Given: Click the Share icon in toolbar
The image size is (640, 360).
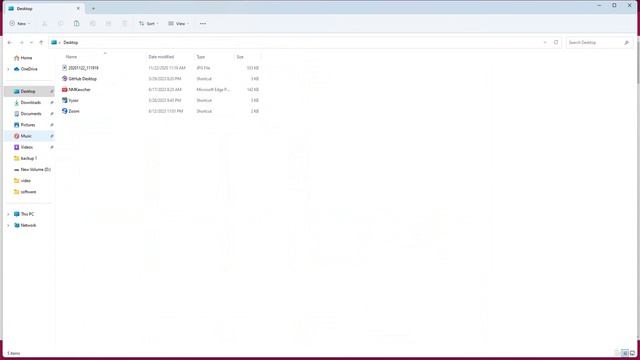Looking at the screenshot, I should [108, 24].
